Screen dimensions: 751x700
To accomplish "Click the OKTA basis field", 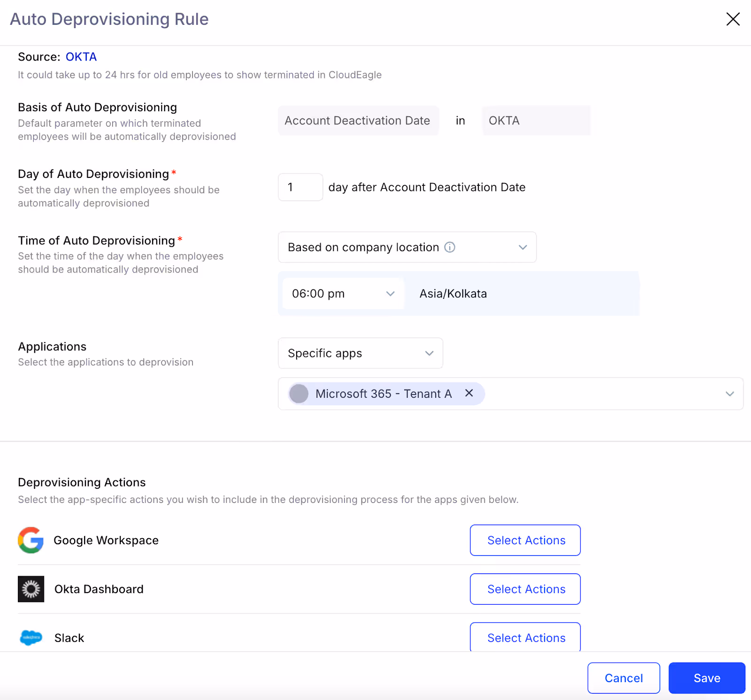I will tap(536, 121).
